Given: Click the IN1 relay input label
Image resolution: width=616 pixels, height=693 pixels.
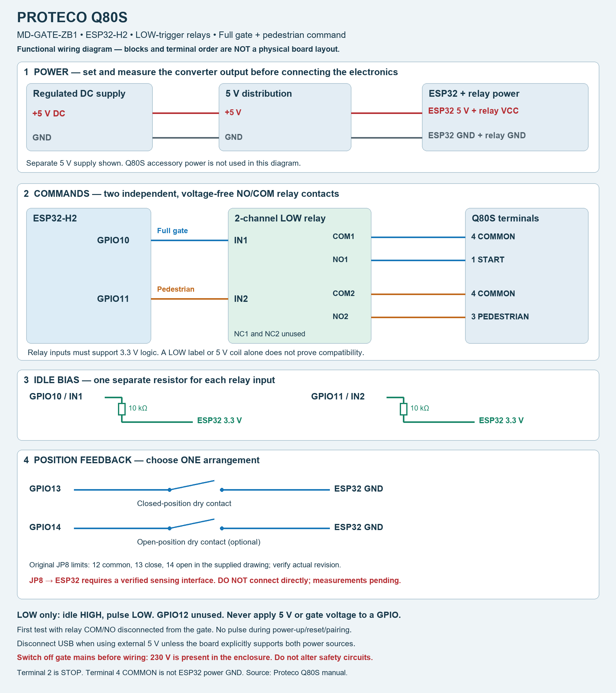Looking at the screenshot, I should (241, 240).
